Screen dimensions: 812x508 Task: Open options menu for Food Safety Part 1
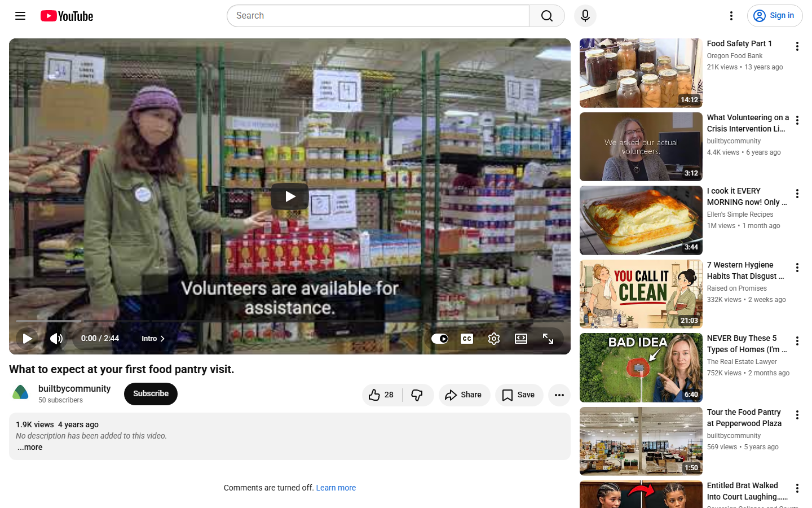coord(797,46)
